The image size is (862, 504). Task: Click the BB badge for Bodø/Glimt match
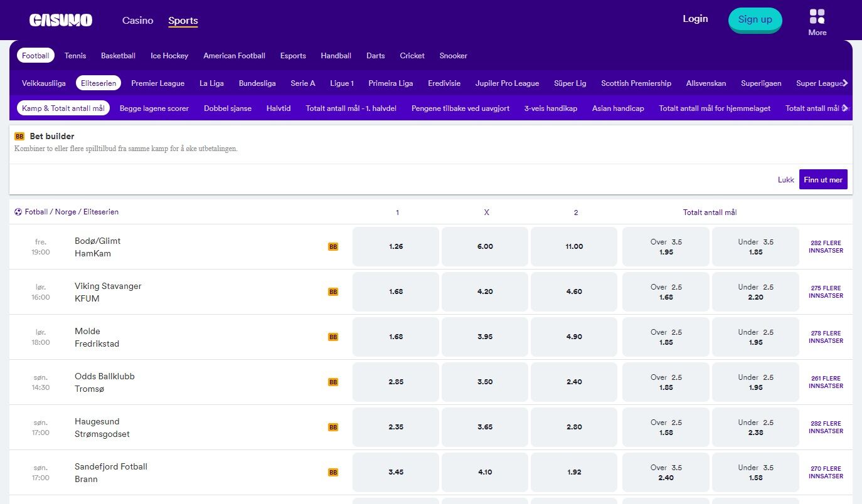coord(333,247)
